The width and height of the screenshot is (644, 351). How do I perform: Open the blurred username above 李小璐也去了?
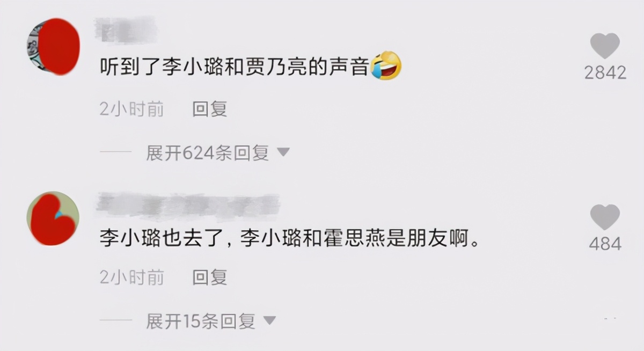pos(188,207)
